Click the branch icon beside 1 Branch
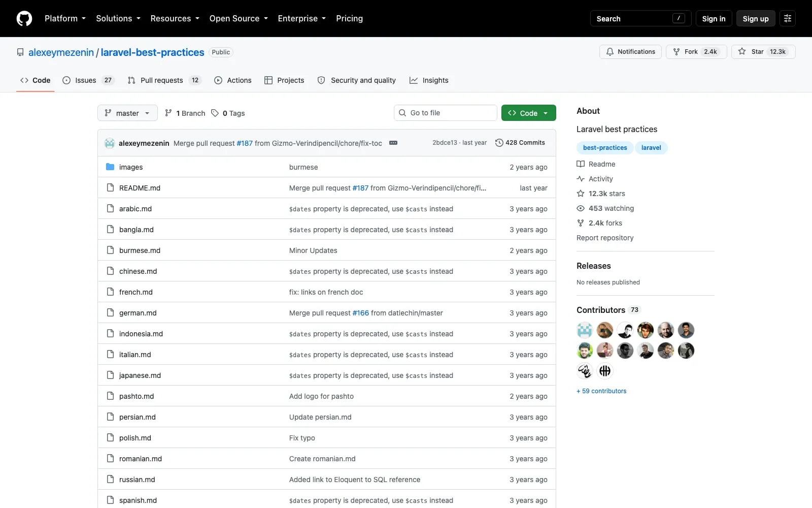 coord(168,113)
